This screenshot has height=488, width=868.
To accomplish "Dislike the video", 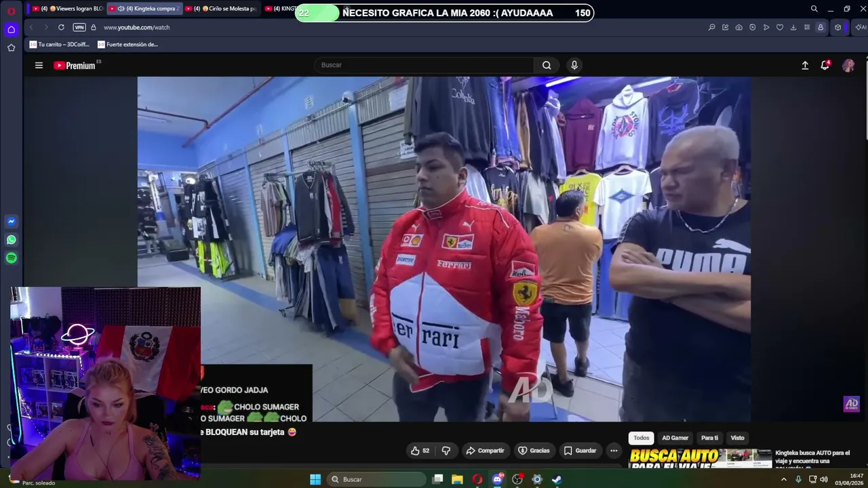I will tap(446, 451).
